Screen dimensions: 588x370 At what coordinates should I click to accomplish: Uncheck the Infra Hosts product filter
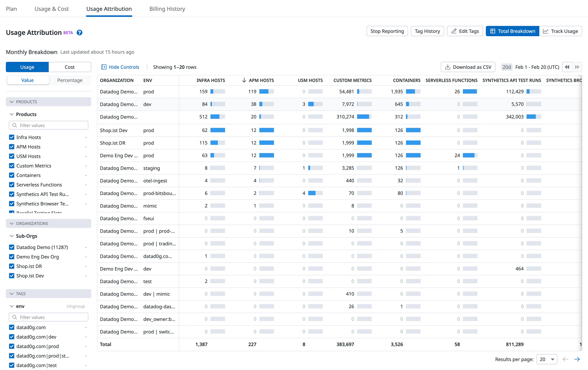click(11, 137)
